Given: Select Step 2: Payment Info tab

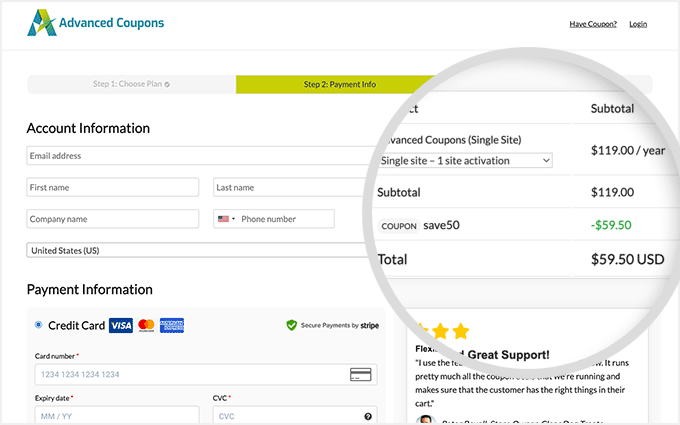Looking at the screenshot, I should (340, 85).
